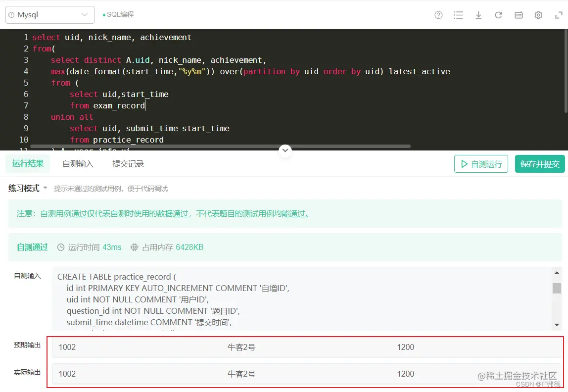Click the scroll-up arrow of 自测输入 box
The image size is (568, 392).
pyautogui.click(x=557, y=272)
